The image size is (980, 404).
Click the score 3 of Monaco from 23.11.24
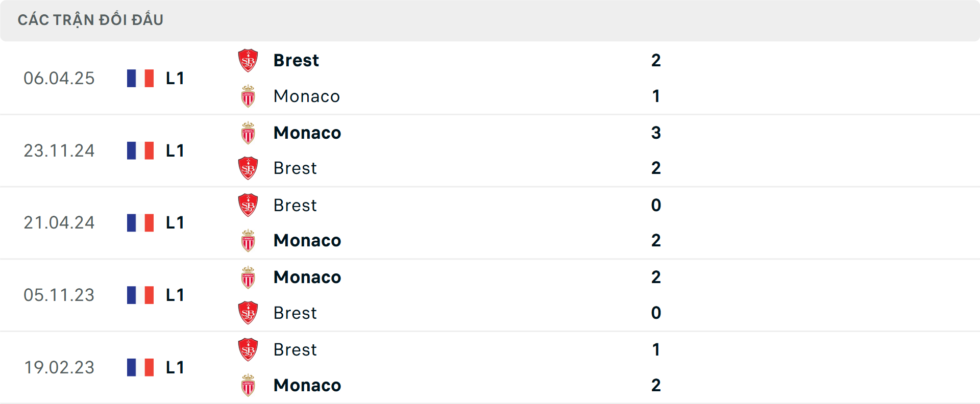(656, 133)
